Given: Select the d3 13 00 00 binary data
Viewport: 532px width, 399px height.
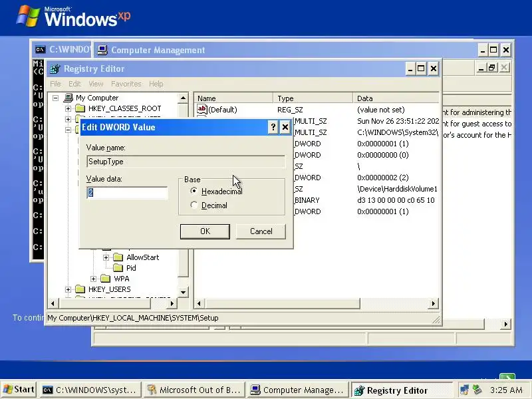Looking at the screenshot, I should click(396, 200).
